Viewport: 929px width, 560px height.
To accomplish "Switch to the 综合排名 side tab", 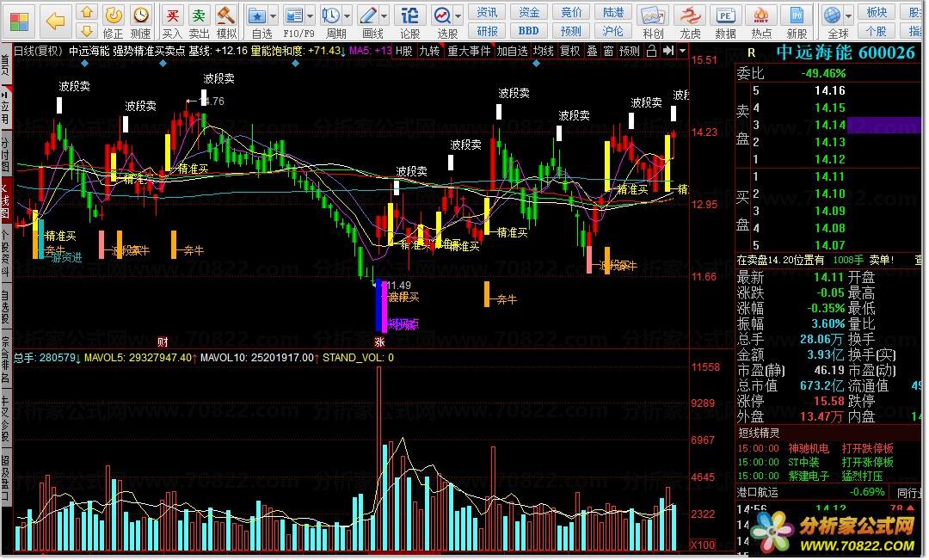I will [5, 360].
